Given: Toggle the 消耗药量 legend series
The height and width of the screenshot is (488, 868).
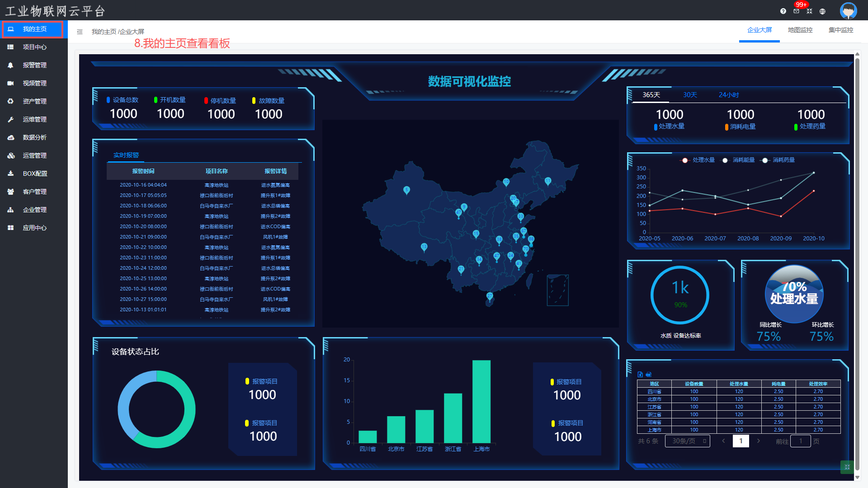Looking at the screenshot, I should 778,160.
